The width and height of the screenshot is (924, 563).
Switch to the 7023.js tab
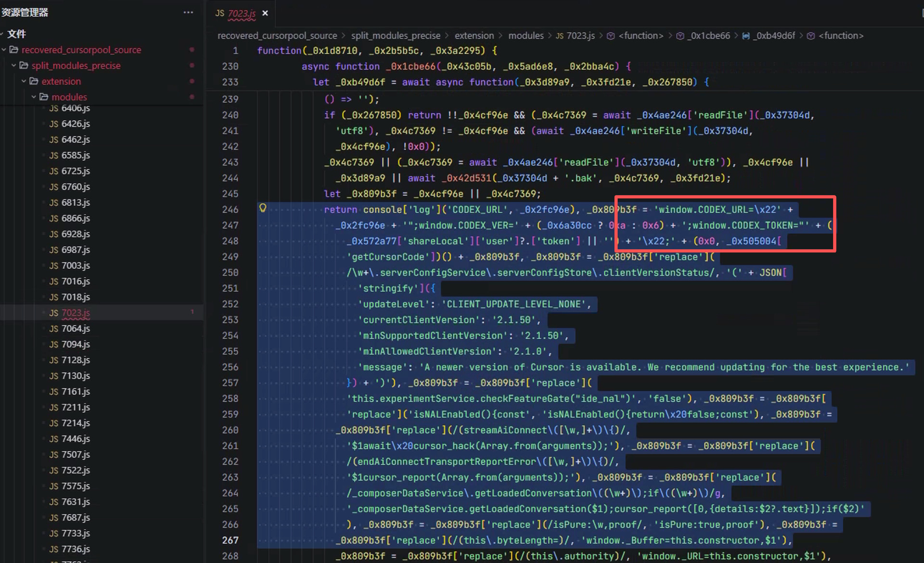242,13
